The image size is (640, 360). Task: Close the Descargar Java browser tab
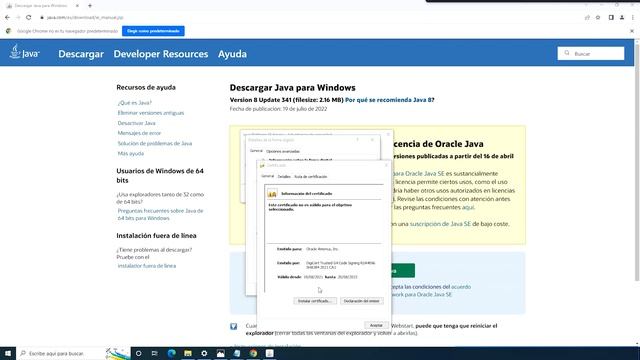point(77,6)
